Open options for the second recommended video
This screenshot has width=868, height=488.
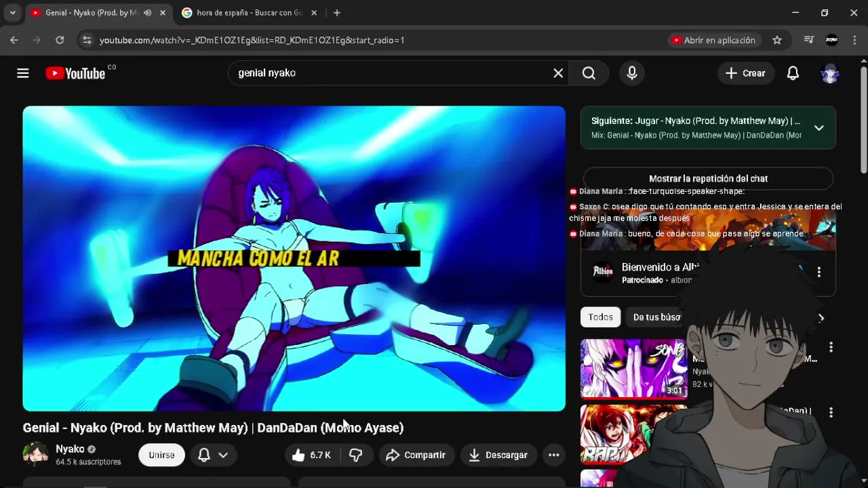831,412
